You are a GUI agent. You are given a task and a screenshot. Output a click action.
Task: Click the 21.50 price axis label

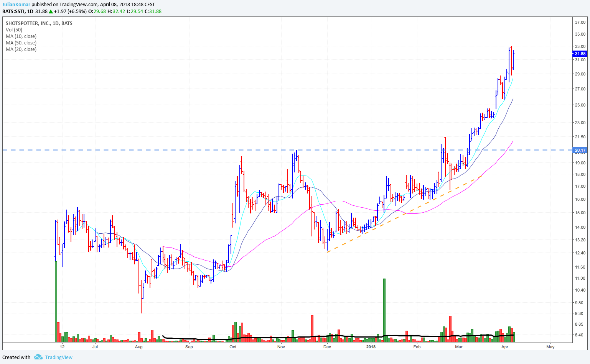580,137
